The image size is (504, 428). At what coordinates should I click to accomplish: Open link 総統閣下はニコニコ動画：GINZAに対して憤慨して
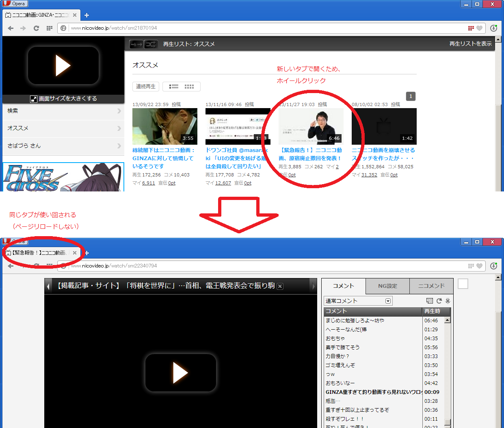[x=163, y=159]
